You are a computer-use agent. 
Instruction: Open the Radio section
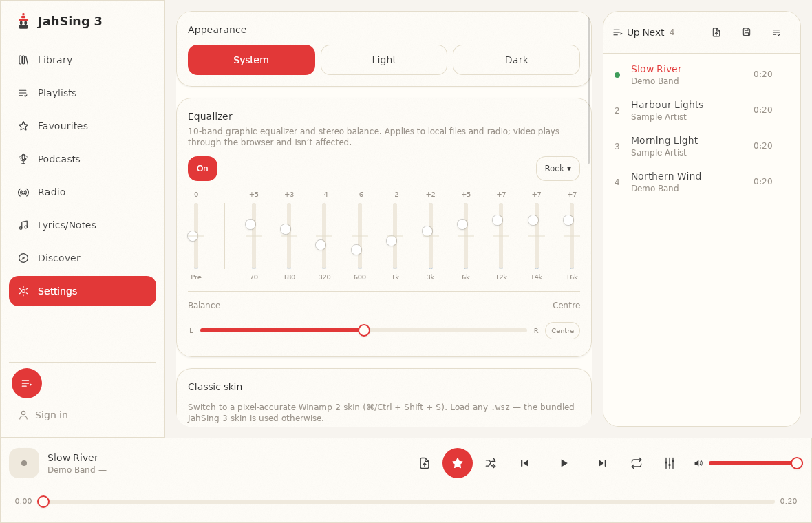[83, 192]
